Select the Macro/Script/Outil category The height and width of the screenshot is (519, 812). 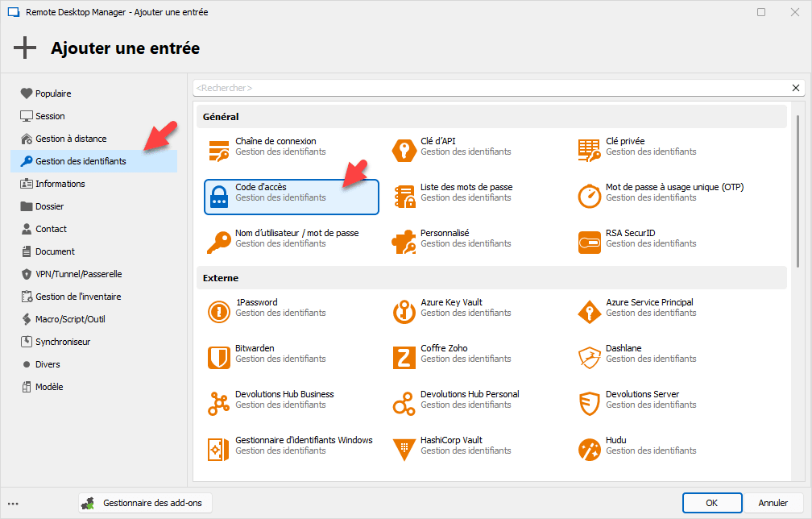pyautogui.click(x=70, y=319)
